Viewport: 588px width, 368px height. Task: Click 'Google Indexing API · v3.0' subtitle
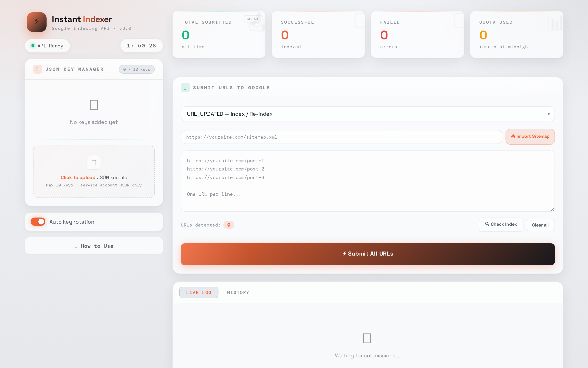coord(91,28)
